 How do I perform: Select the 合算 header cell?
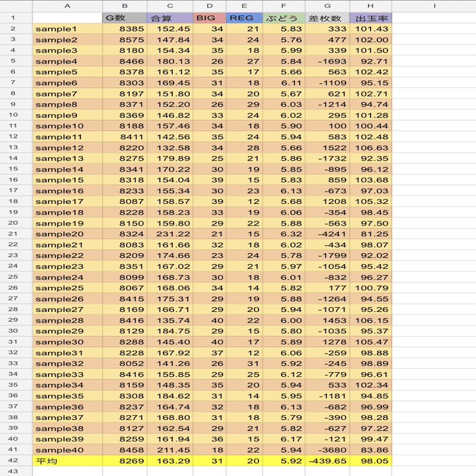point(170,18)
